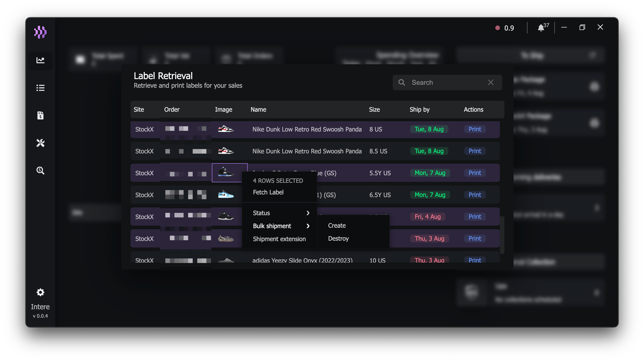This screenshot has width=644, height=361.
Task: Click Mon, 7 Aug badge in 6.5Y US row
Action: 430,195
